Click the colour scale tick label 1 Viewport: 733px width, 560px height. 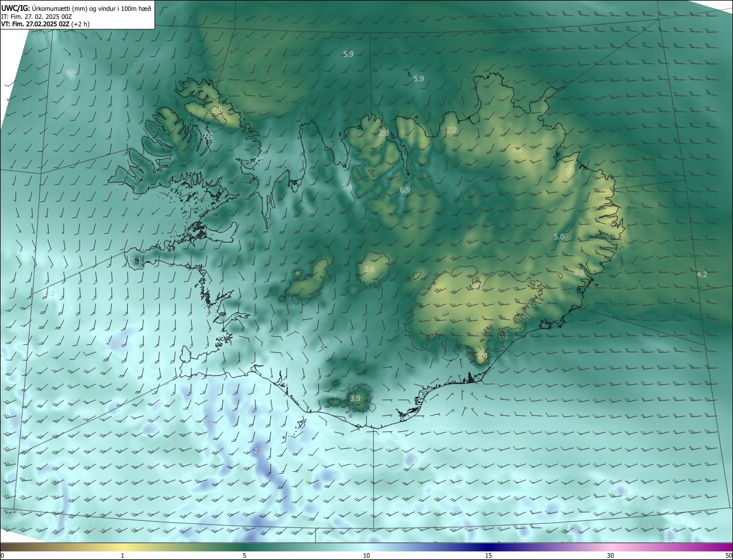point(123,555)
